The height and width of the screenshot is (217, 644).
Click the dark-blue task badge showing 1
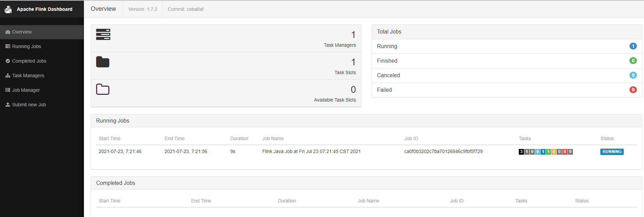pos(543,152)
